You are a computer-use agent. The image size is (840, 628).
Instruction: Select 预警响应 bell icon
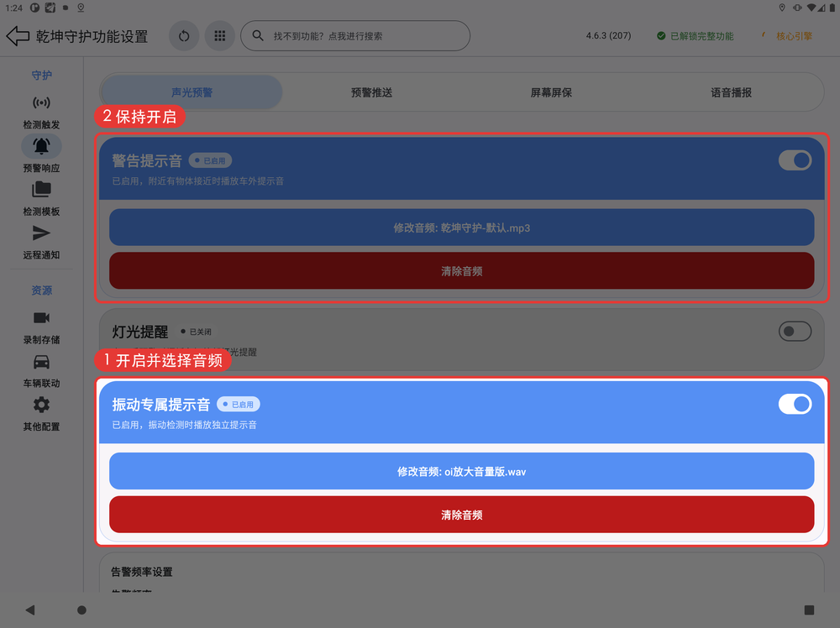pos(41,145)
